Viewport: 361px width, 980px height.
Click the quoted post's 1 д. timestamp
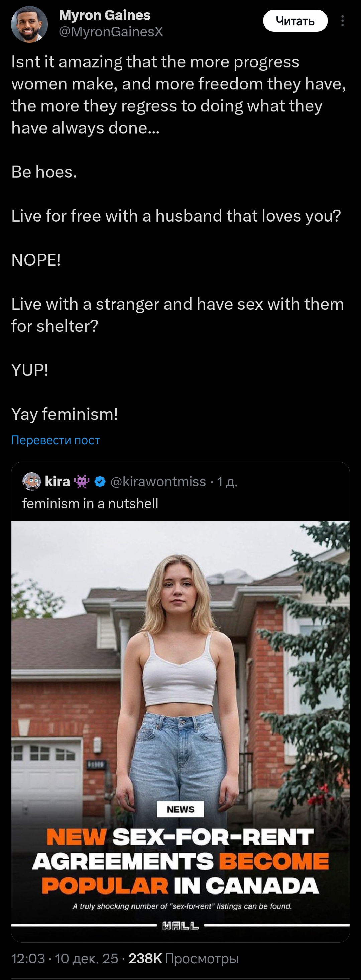point(227,482)
